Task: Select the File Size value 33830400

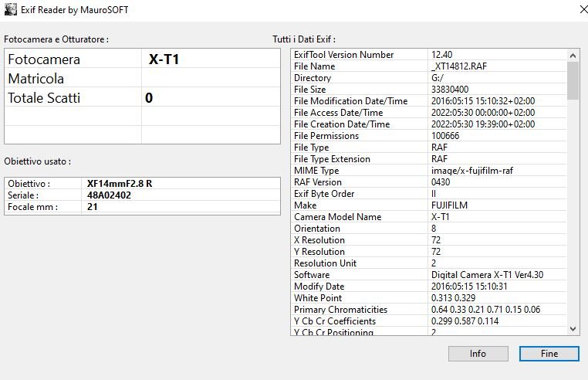Action: (x=450, y=90)
